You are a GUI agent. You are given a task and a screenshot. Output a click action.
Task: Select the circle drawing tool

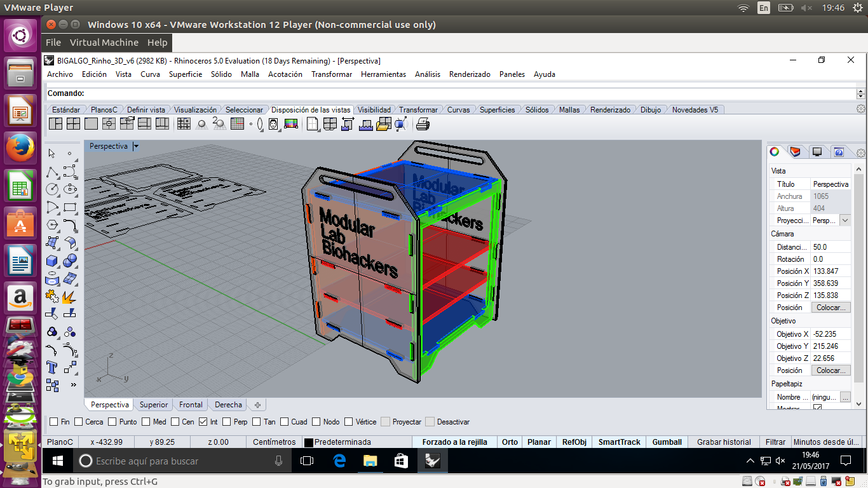pyautogui.click(x=52, y=189)
